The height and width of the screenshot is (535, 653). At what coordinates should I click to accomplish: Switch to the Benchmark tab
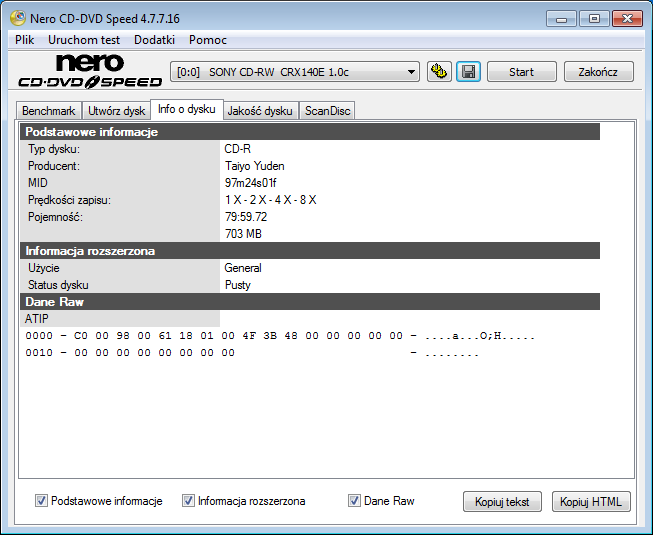point(49,111)
